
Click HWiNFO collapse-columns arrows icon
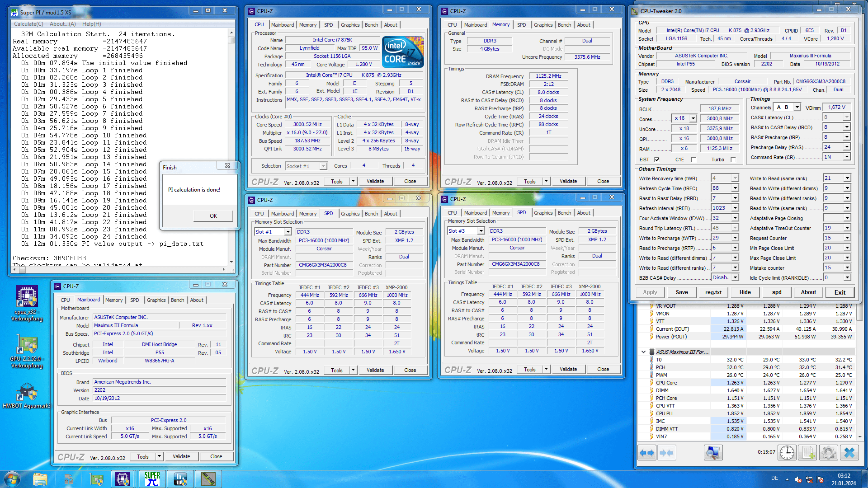[666, 453]
